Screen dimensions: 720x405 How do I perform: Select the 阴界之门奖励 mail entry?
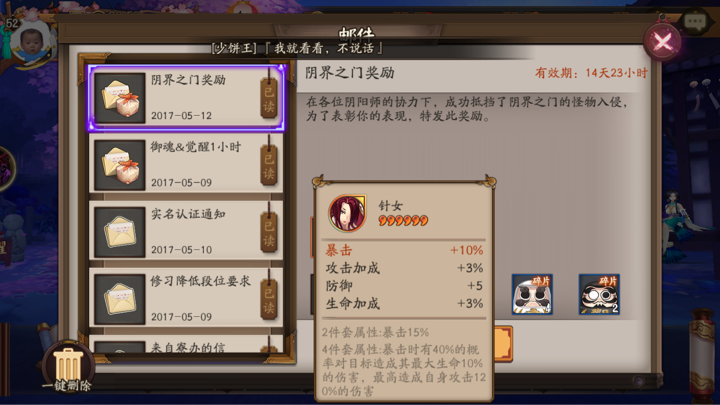click(x=186, y=98)
